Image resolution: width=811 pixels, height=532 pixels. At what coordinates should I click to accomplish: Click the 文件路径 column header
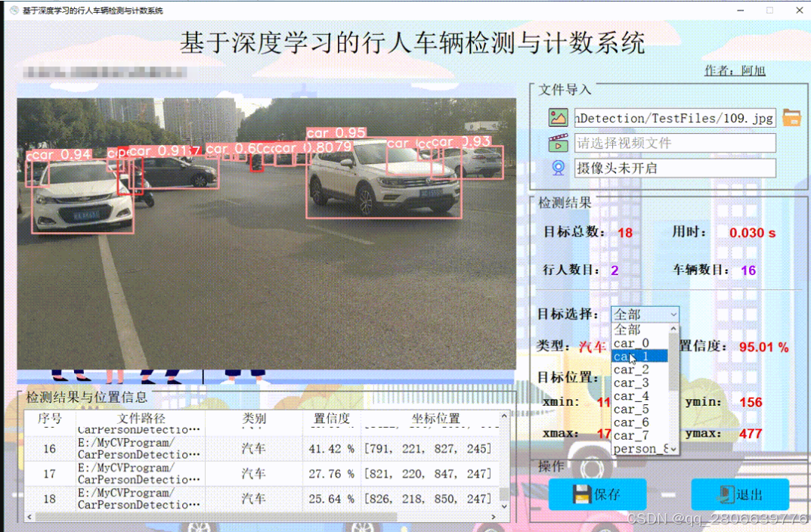coord(141,418)
